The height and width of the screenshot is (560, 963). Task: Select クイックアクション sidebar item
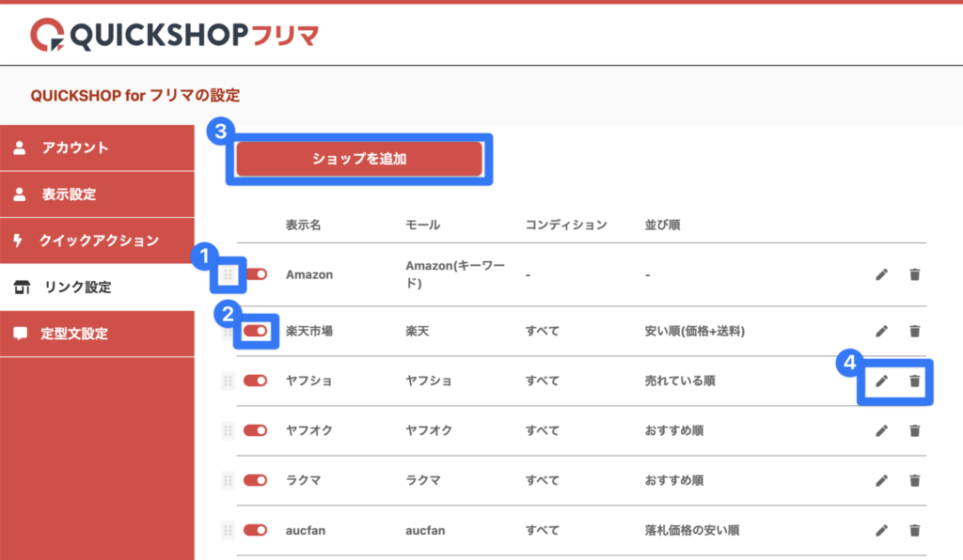pyautogui.click(x=97, y=241)
